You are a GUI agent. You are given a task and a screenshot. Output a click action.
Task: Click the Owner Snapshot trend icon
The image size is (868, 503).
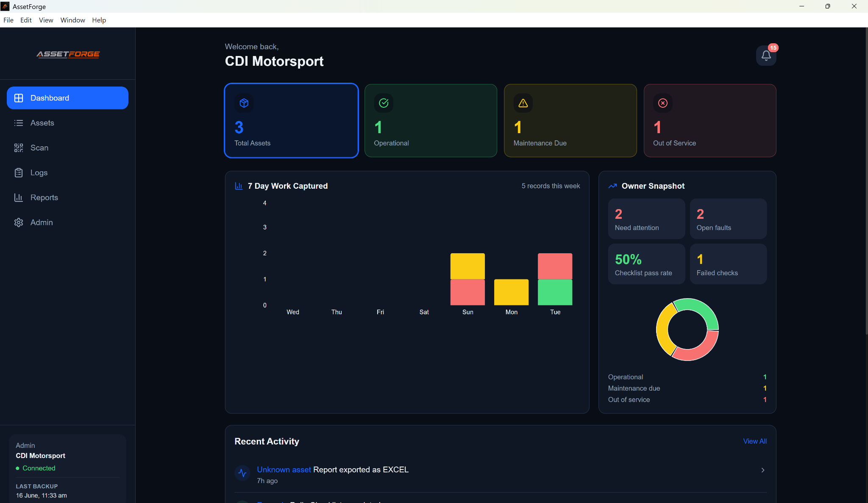point(612,186)
